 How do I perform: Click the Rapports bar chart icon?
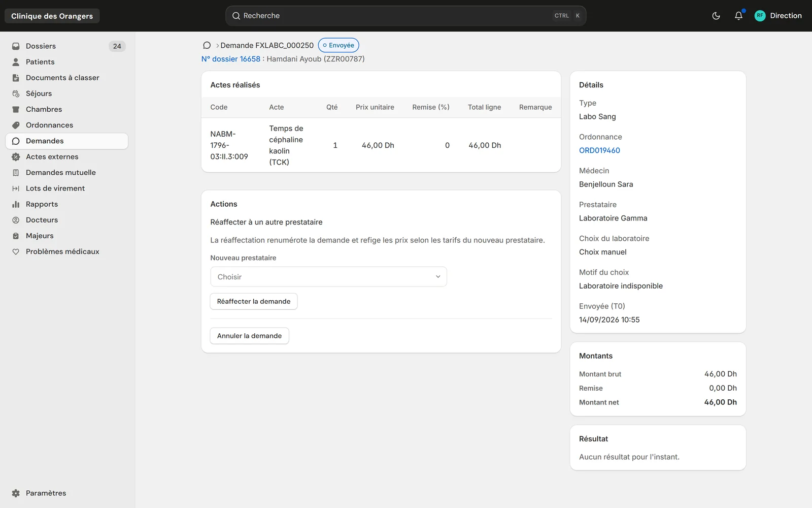[x=16, y=204]
